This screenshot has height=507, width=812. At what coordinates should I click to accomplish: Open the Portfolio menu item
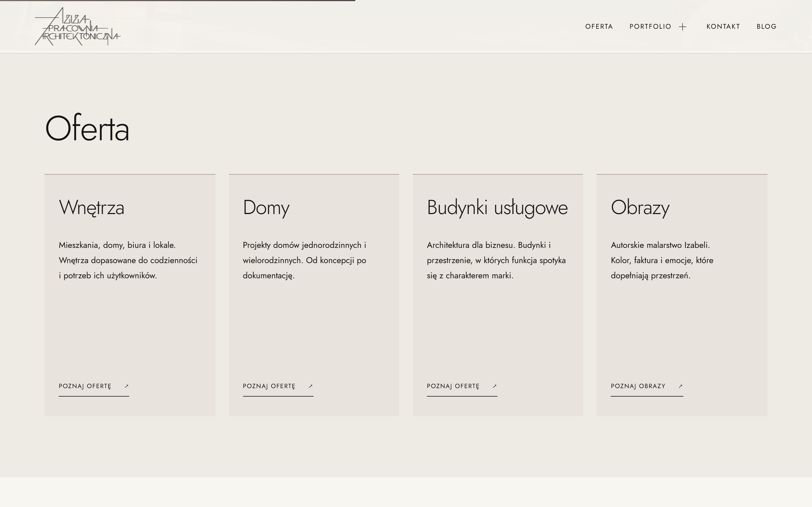(x=650, y=26)
